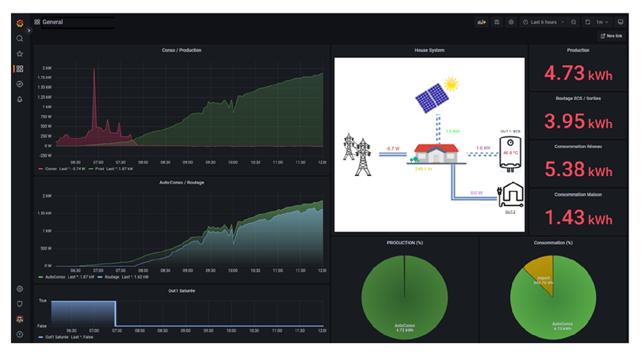Click the OUT 2 label in house diagram
The height and width of the screenshot is (354, 644).
tap(510, 212)
